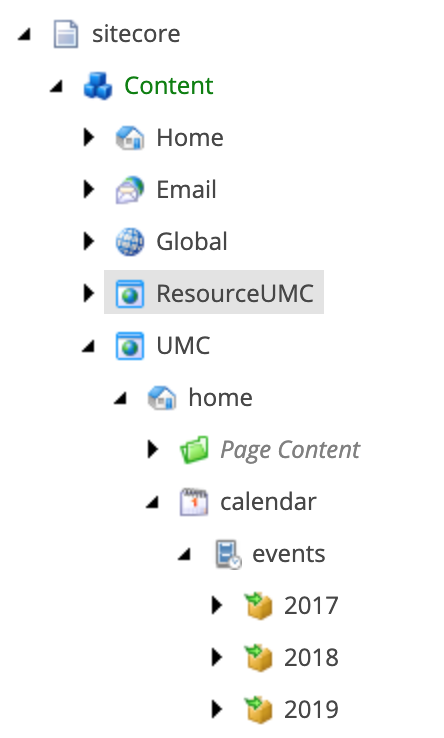This screenshot has height=738, width=444.
Task: Select the events tree item
Action: click(289, 554)
